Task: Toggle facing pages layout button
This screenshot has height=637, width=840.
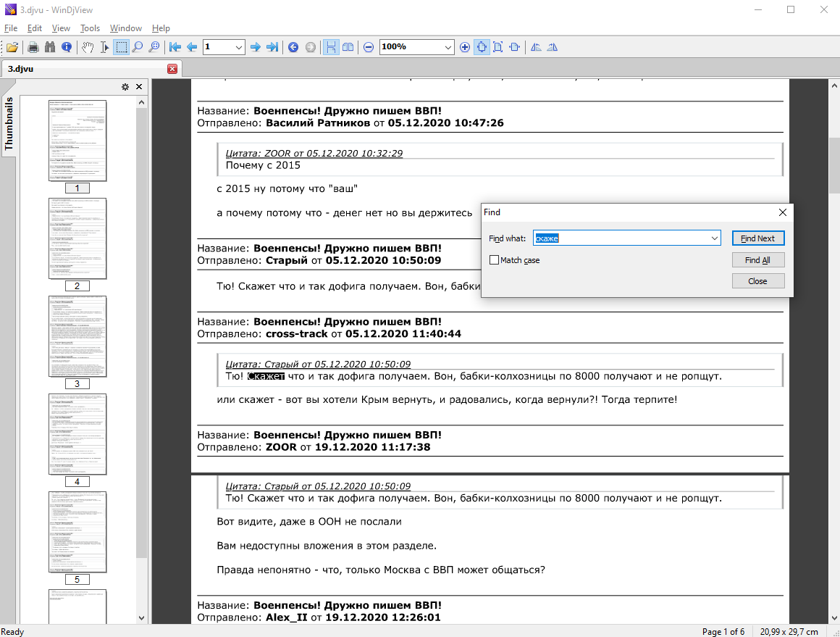Action: [x=348, y=47]
